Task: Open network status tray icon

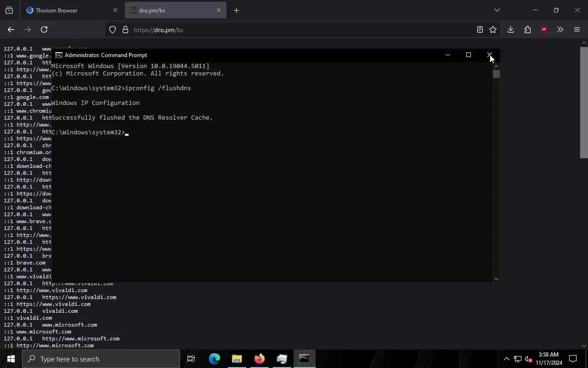Action: click(x=518, y=359)
